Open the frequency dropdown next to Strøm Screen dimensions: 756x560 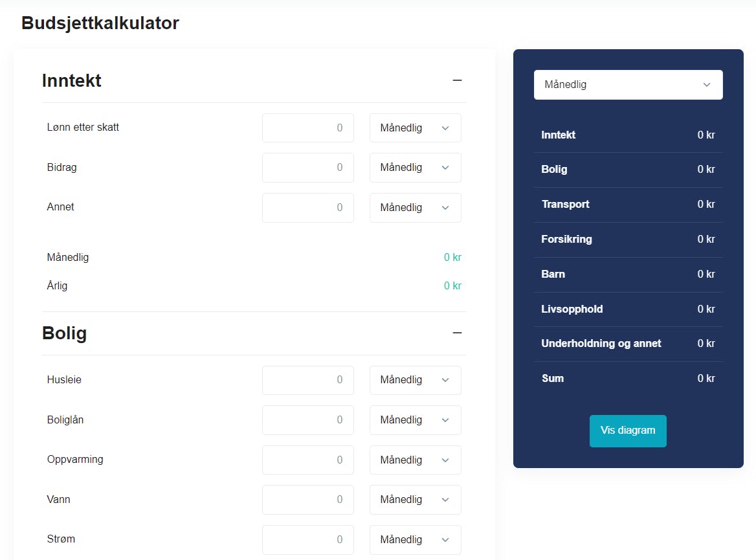pos(415,539)
